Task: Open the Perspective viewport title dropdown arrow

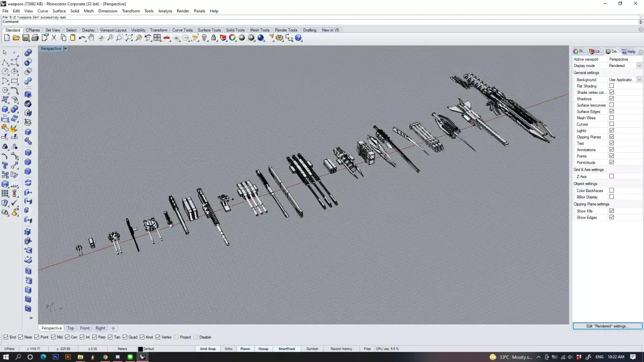Action: click(x=65, y=49)
